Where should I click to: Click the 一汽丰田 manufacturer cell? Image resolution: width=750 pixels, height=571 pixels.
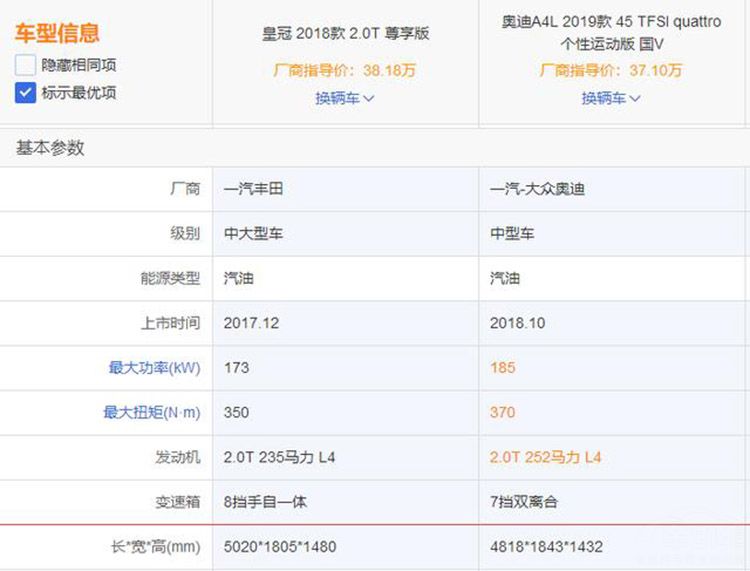click(x=254, y=189)
